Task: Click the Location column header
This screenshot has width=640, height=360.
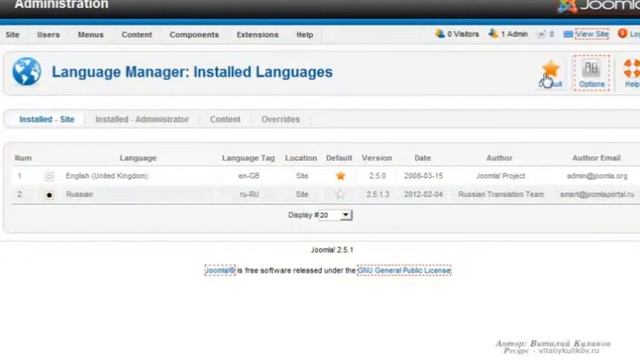Action: point(301,158)
